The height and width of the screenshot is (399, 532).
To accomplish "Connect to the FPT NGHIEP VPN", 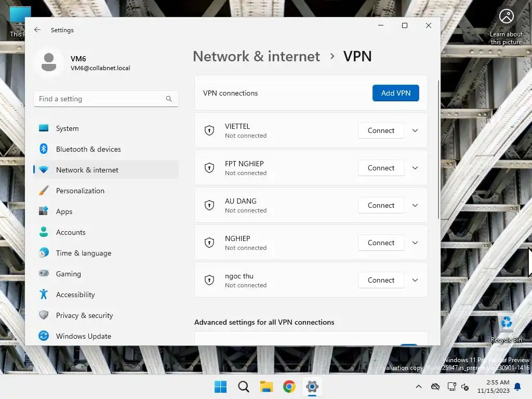I will point(381,168).
